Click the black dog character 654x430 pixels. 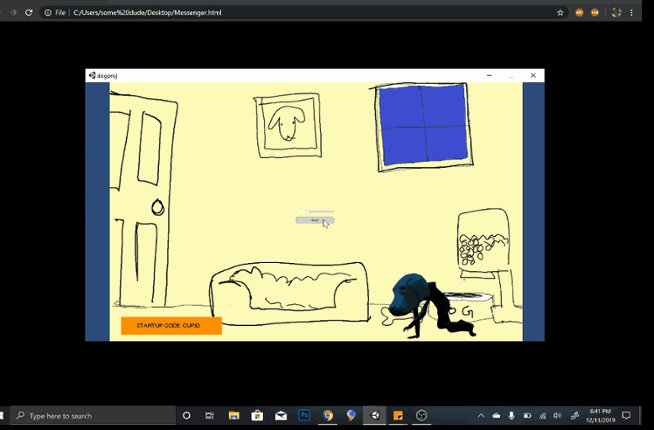point(425,306)
